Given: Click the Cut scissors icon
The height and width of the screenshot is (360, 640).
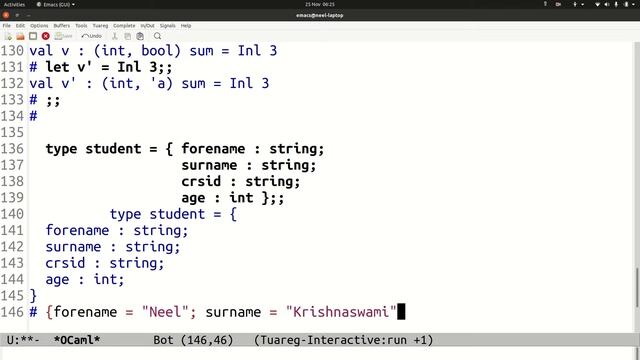Looking at the screenshot, I should pyautogui.click(x=115, y=36).
